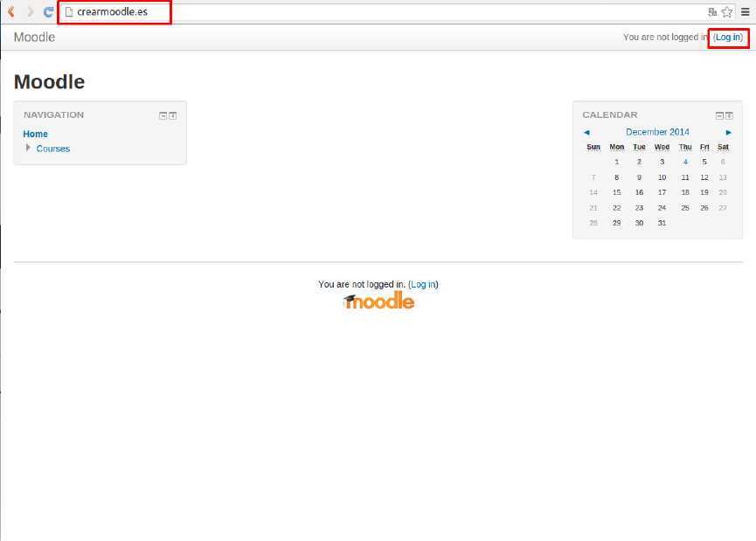
Task: Dock the Calendar block to the side
Action: [730, 115]
